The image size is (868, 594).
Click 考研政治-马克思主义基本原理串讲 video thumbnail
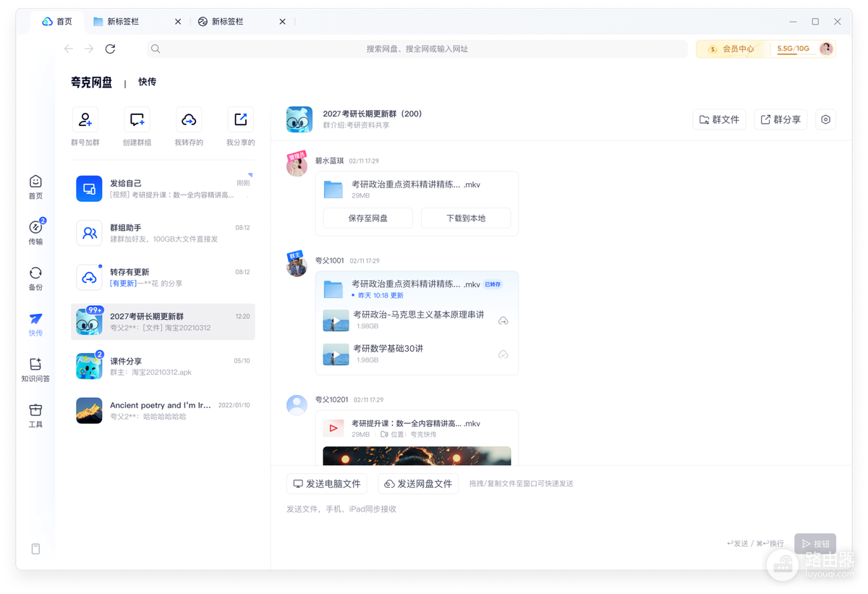(x=336, y=321)
